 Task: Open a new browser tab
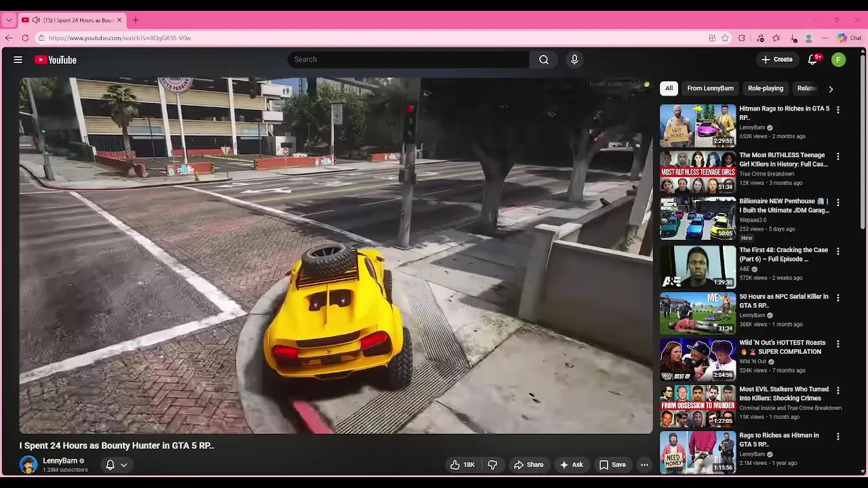point(136,20)
